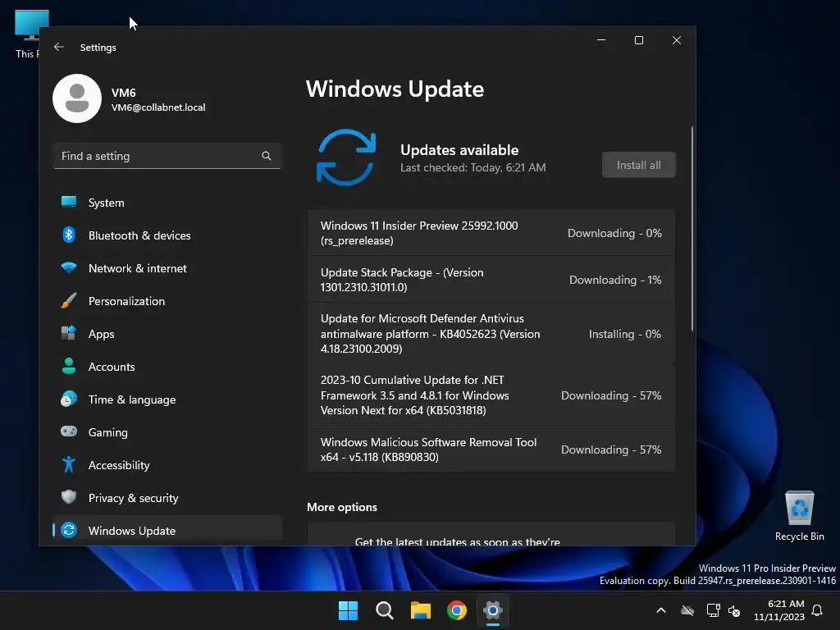Click the Apps icon in the sidebar
The width and height of the screenshot is (840, 630).
[69, 333]
